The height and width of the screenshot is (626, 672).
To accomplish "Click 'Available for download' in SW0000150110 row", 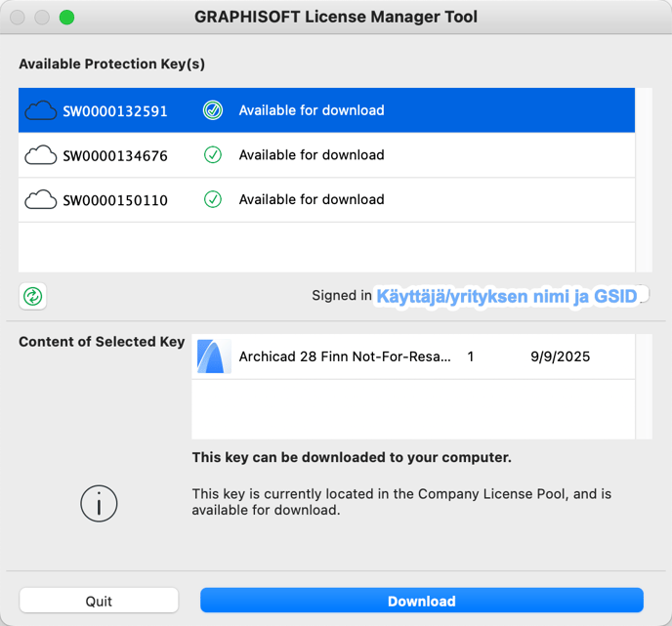I will (312, 199).
